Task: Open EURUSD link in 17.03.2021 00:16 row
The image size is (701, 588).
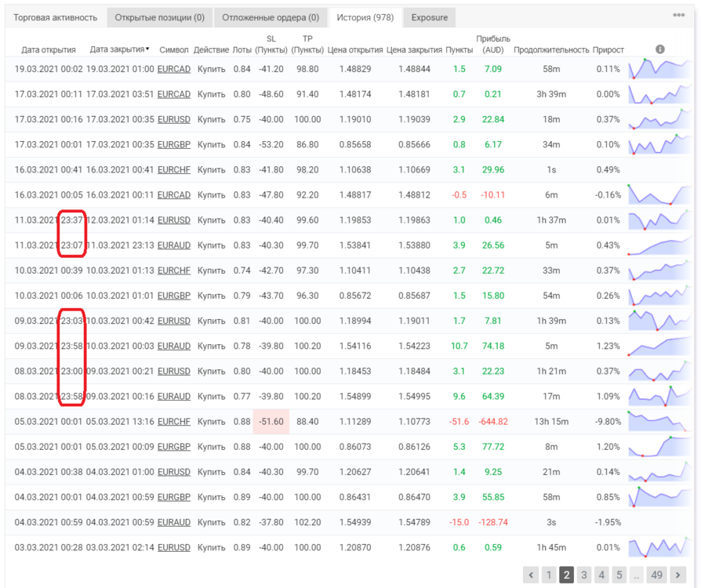Action: tap(174, 119)
